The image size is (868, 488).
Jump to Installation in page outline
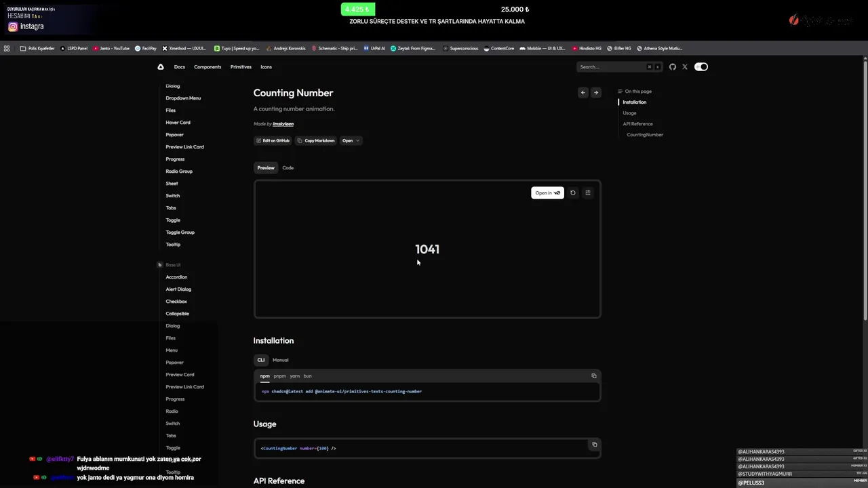click(x=634, y=102)
